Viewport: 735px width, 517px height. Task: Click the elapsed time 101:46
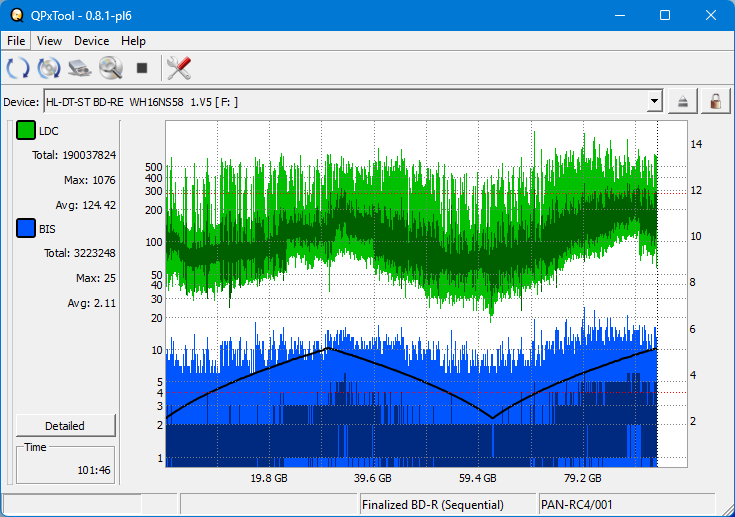[94, 470]
